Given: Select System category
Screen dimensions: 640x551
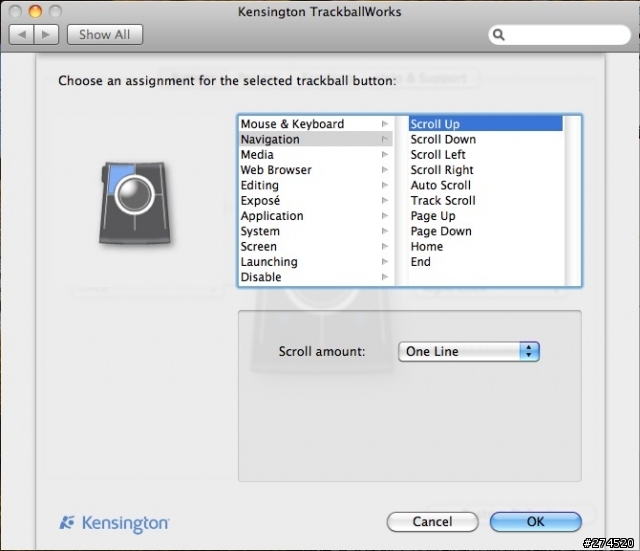Looking at the screenshot, I should pos(315,231).
